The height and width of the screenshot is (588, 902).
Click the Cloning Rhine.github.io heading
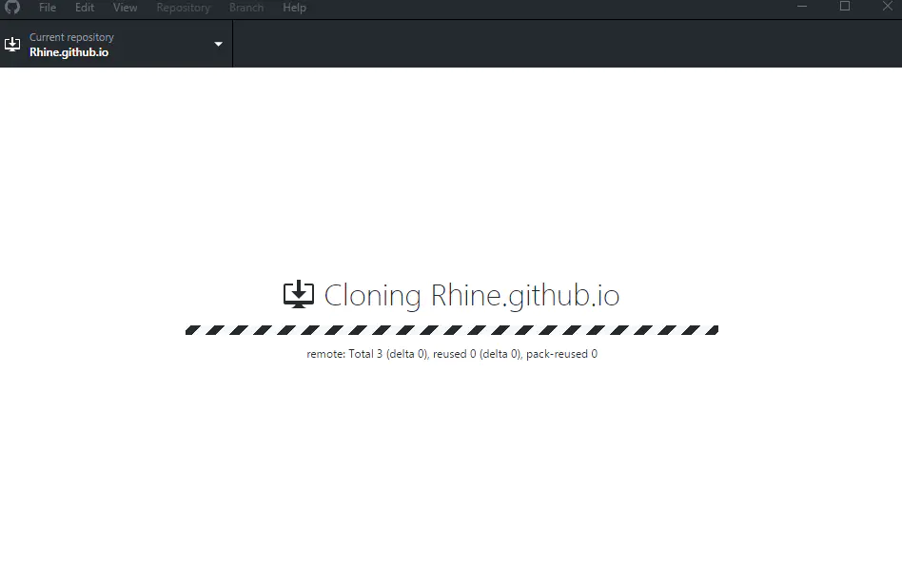[472, 296]
